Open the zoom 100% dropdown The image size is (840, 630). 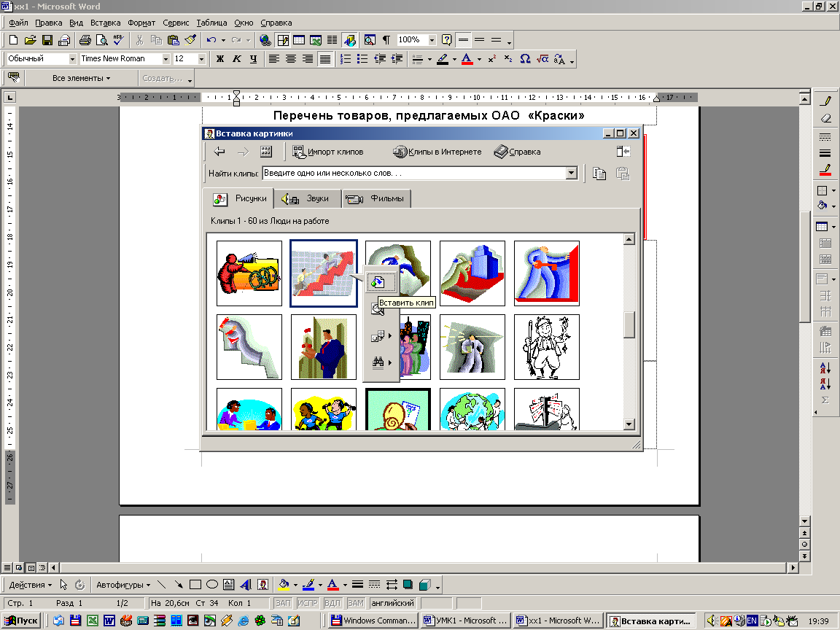[x=432, y=39]
